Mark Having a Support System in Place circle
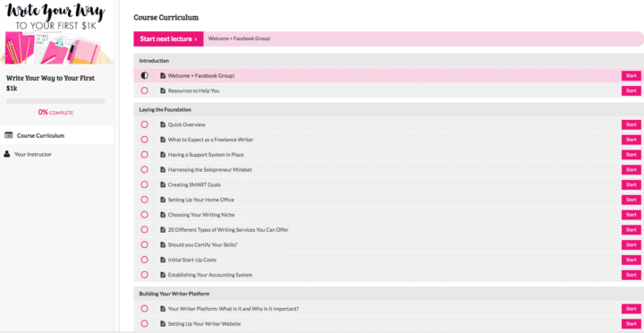 (x=144, y=155)
